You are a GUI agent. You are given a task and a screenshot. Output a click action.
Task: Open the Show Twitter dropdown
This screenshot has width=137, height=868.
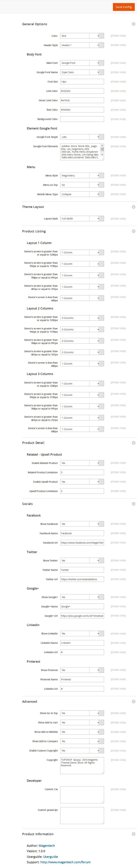tap(82, 561)
